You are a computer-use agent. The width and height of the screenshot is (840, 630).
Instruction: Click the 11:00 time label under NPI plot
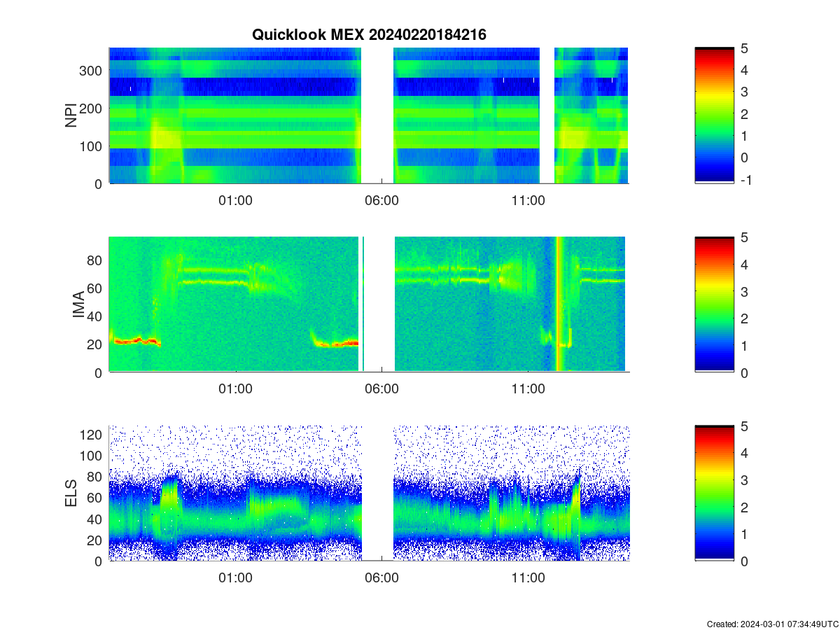click(528, 200)
